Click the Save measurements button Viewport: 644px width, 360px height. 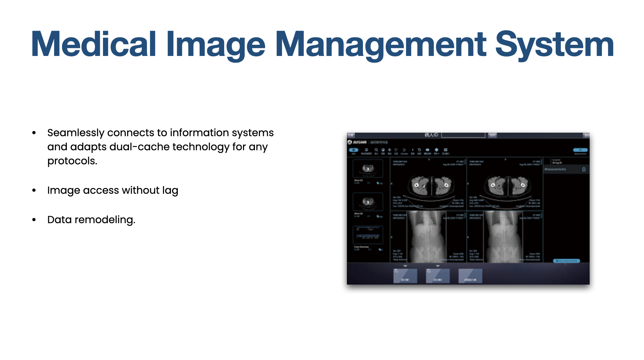click(x=567, y=261)
